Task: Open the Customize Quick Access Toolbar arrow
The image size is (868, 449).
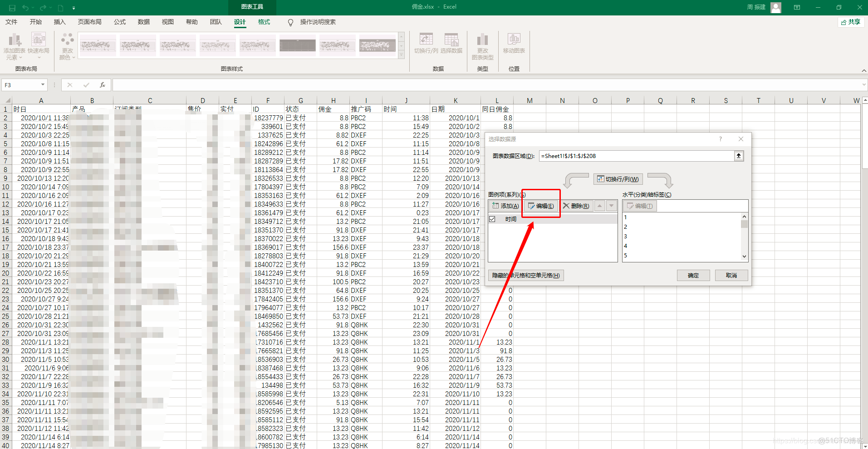Action: tap(74, 8)
